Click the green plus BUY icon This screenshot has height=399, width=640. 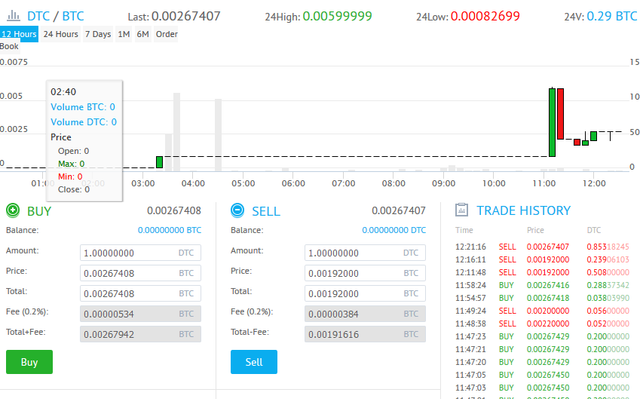(13, 210)
